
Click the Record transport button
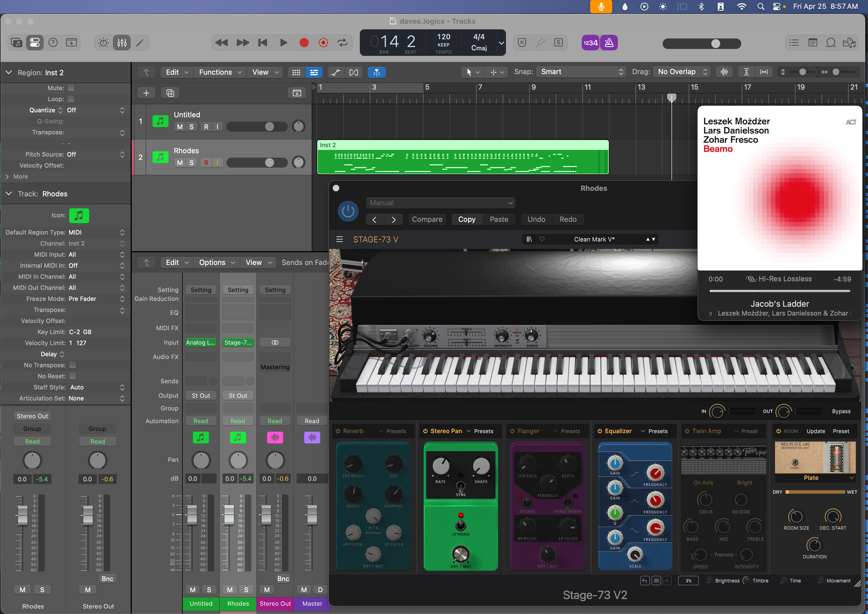304,42
